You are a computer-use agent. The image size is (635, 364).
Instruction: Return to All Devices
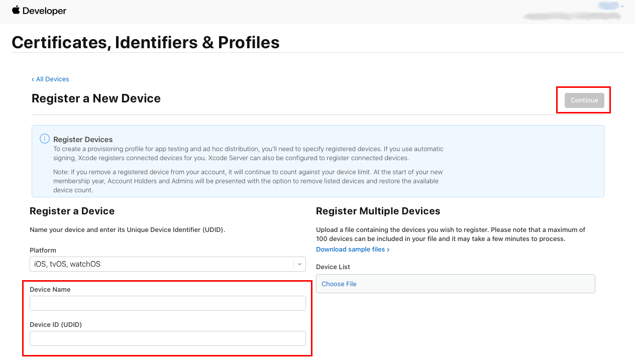click(x=52, y=79)
